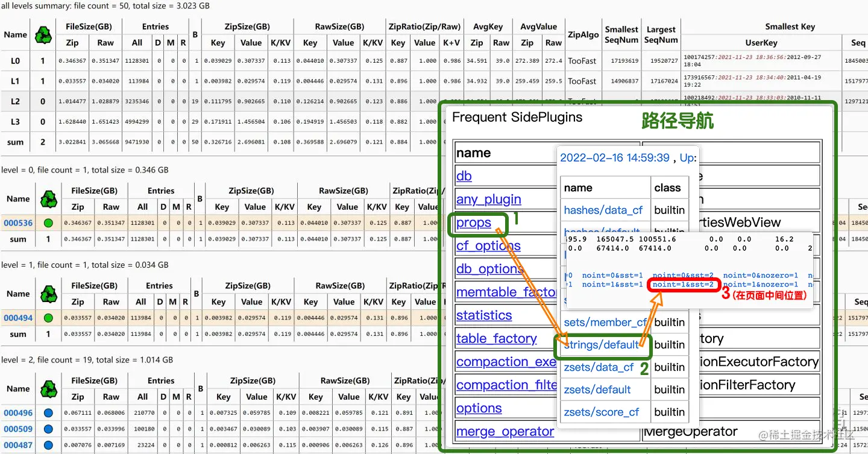The width and height of the screenshot is (868, 454).
Task: Select sets/member_cf in the popup list
Action: (605, 323)
